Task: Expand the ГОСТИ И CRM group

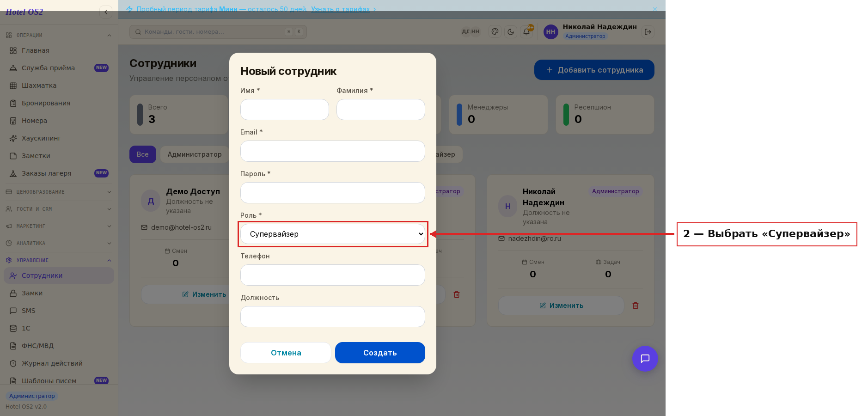Action: click(x=59, y=209)
